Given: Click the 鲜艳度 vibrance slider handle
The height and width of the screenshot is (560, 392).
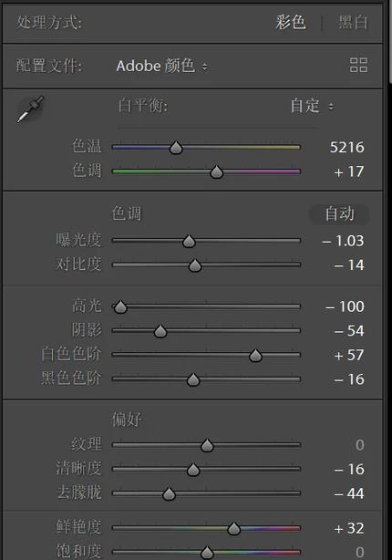Looking at the screenshot, I should point(234,529).
